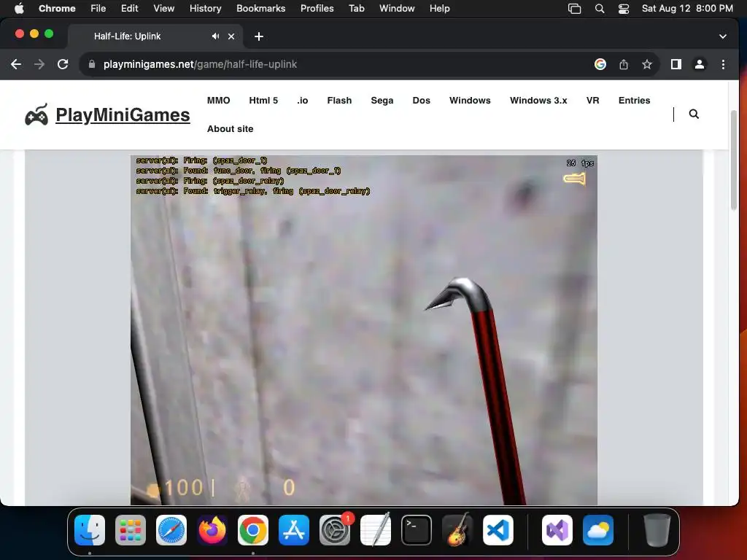
Task: Open the Chrome profile avatar menu
Action: [x=700, y=64]
